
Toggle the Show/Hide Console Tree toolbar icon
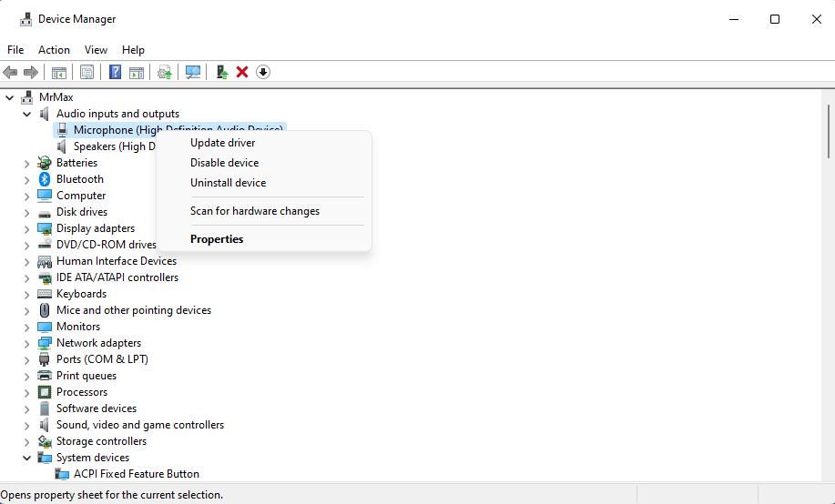tap(59, 72)
